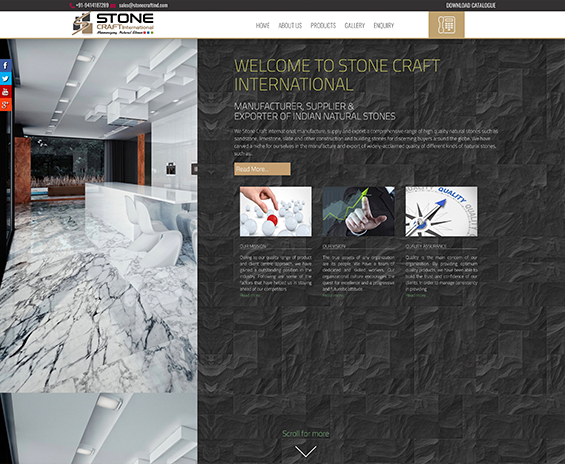Click the Download Catalogue link
The height and width of the screenshot is (464, 565).
(471, 5)
